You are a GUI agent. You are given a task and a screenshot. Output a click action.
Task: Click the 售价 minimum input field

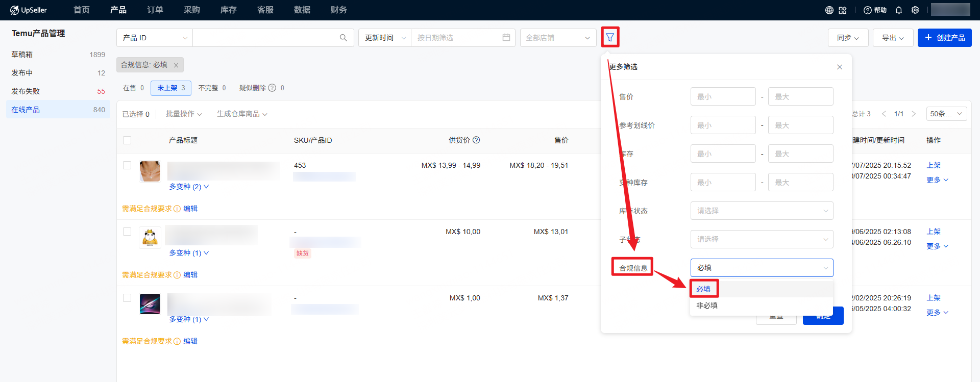723,96
